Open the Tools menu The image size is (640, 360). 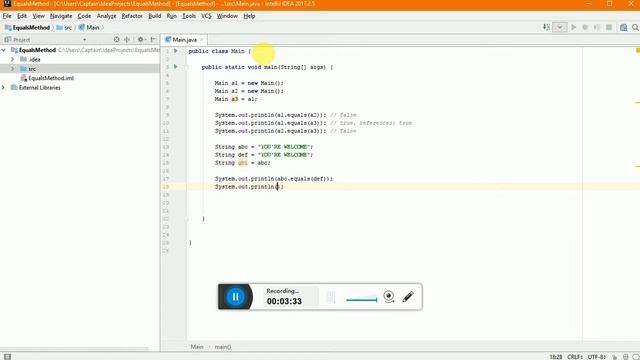(x=189, y=16)
